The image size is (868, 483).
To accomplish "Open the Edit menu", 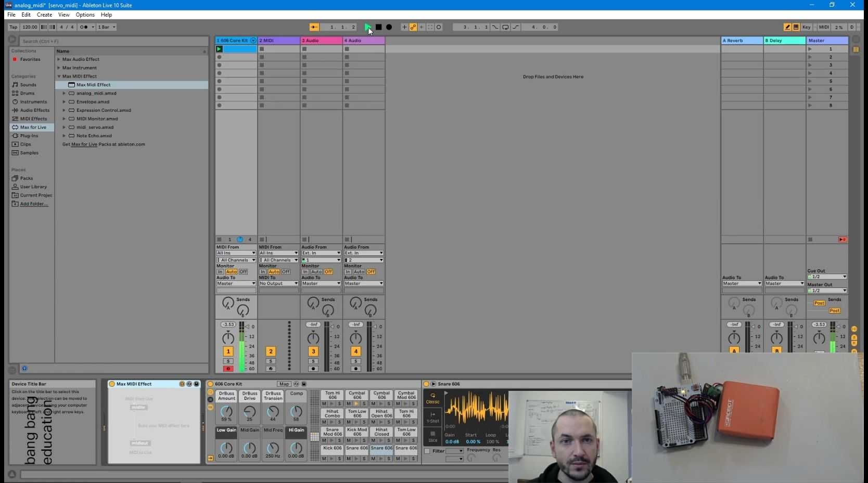I will pyautogui.click(x=26, y=15).
